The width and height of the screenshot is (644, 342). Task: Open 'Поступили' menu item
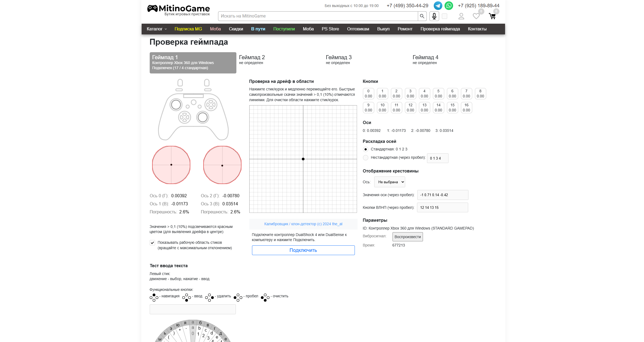[x=284, y=29]
